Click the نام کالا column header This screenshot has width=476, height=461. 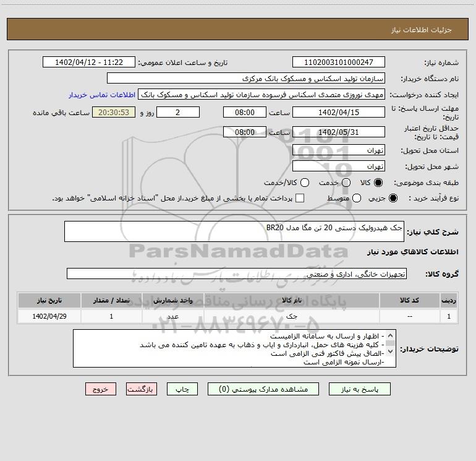(x=291, y=300)
